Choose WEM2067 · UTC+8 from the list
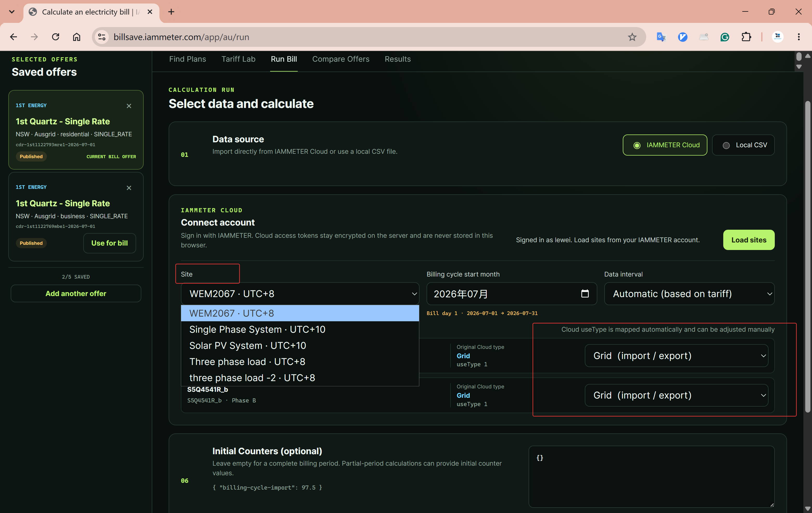This screenshot has height=513, width=812. [x=300, y=313]
